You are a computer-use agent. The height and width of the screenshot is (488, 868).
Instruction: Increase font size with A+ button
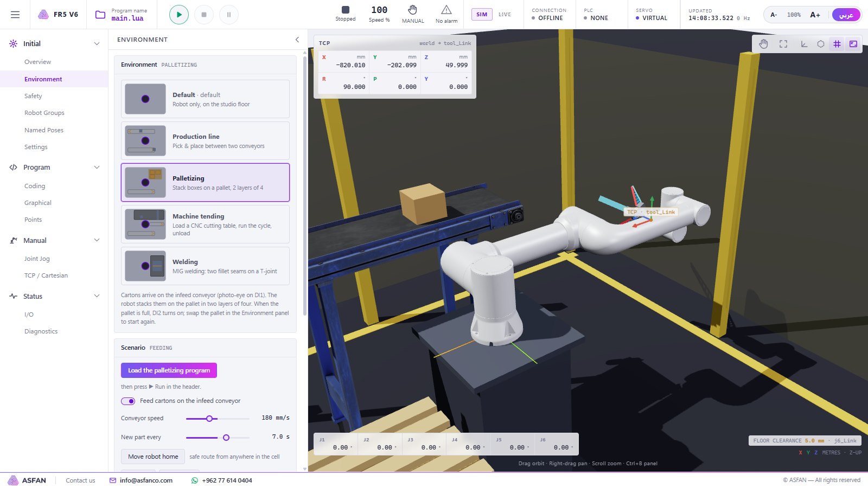[x=815, y=15]
